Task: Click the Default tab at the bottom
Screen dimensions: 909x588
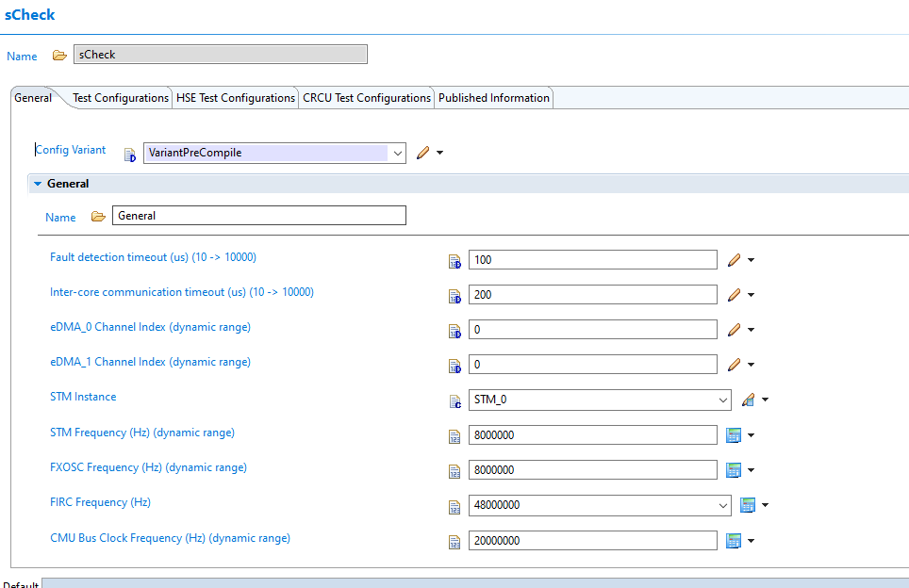Action: coord(21,584)
